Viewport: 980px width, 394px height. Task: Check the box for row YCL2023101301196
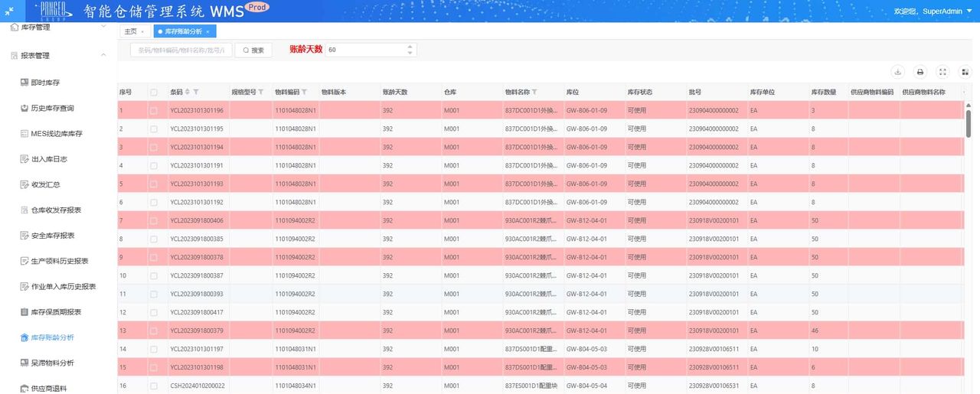click(154, 110)
